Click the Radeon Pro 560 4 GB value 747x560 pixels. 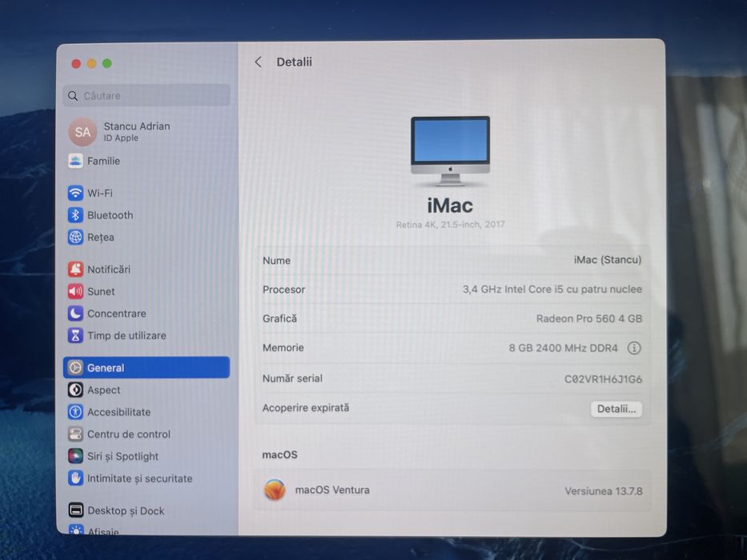point(588,318)
